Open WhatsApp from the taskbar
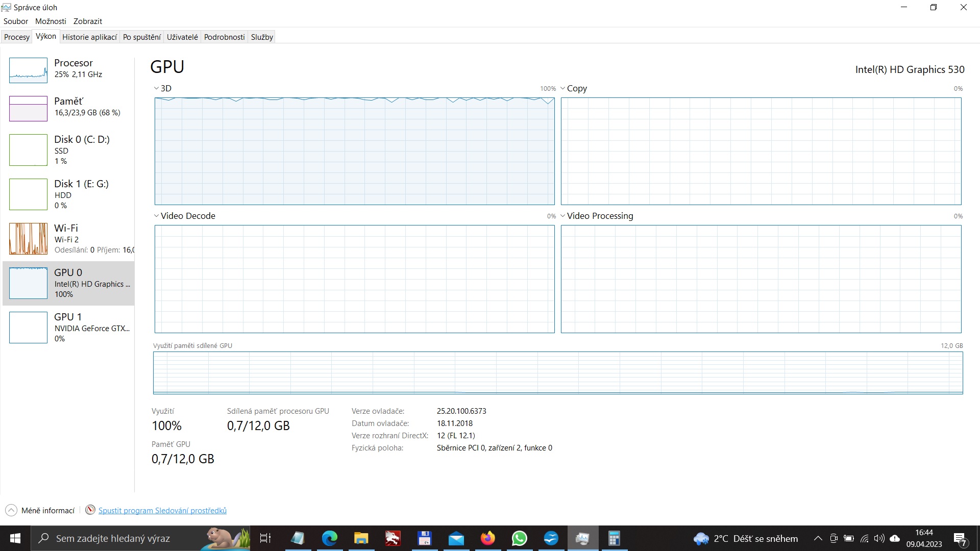980x551 pixels. [519, 538]
